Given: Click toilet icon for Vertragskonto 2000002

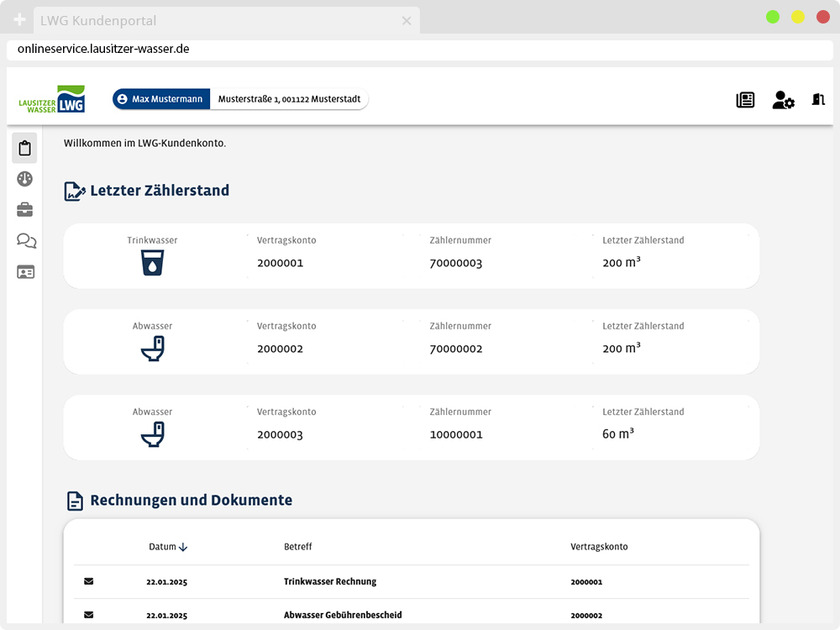Looking at the screenshot, I should click(x=152, y=349).
